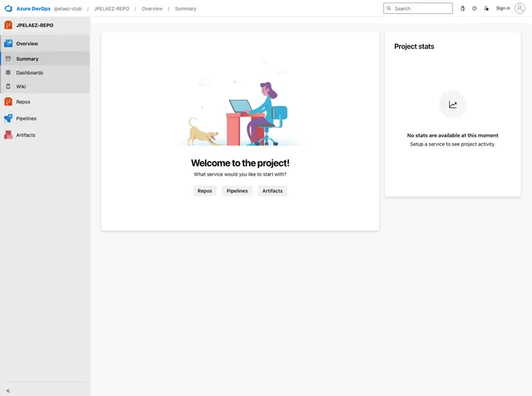This screenshot has width=532, height=396.
Task: Collapse the Overview section in sidebar
Action: tap(27, 44)
